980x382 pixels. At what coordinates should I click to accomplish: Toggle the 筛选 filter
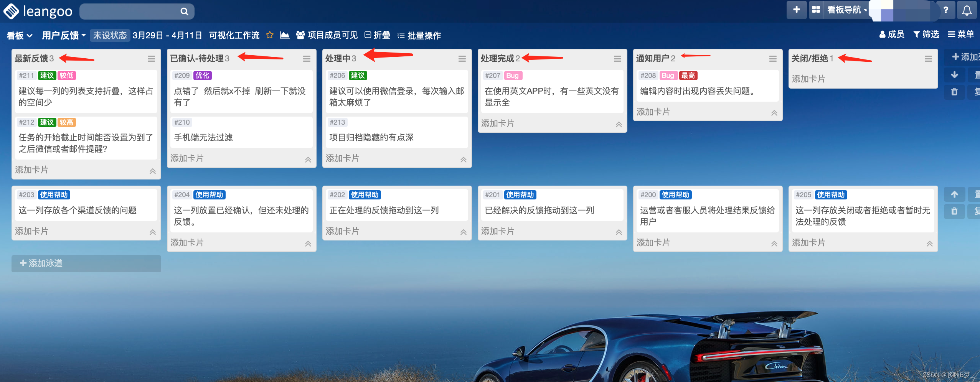click(926, 35)
